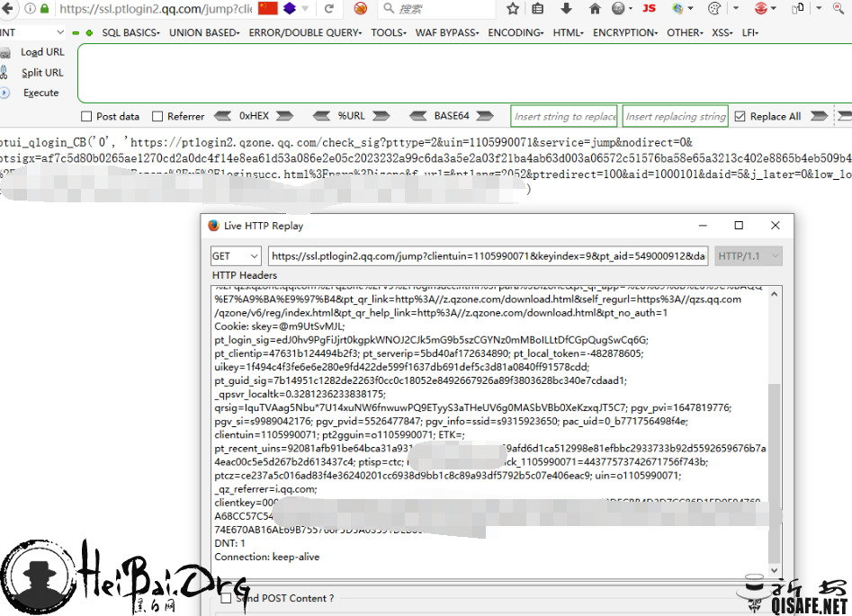
Task: Decode with left BASE64 arrow
Action: pos(417,116)
